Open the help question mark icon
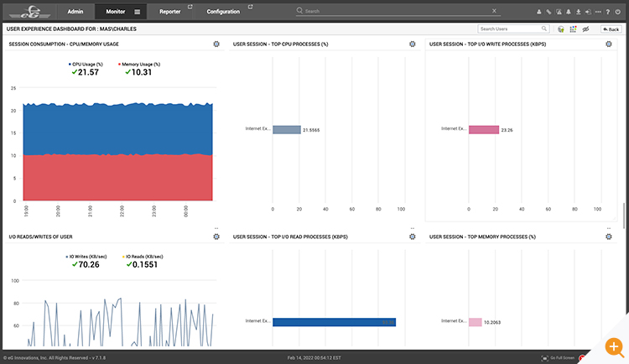This screenshot has height=364, width=629. (x=608, y=12)
